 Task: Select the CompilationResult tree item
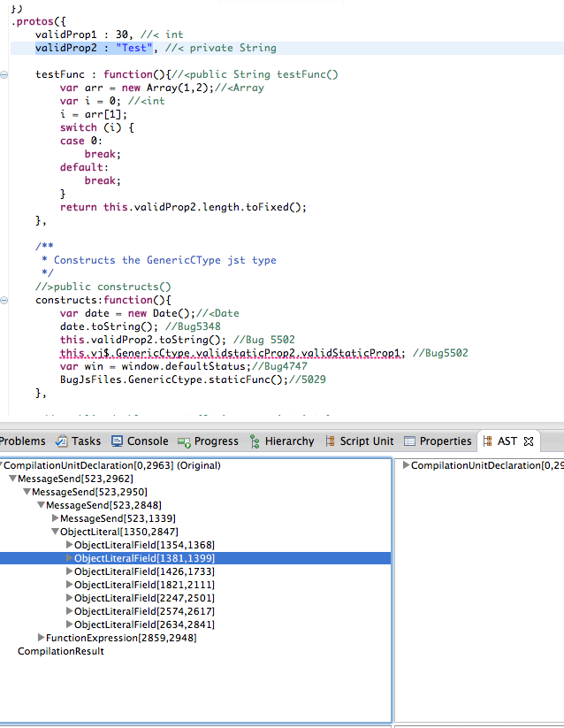(60, 651)
